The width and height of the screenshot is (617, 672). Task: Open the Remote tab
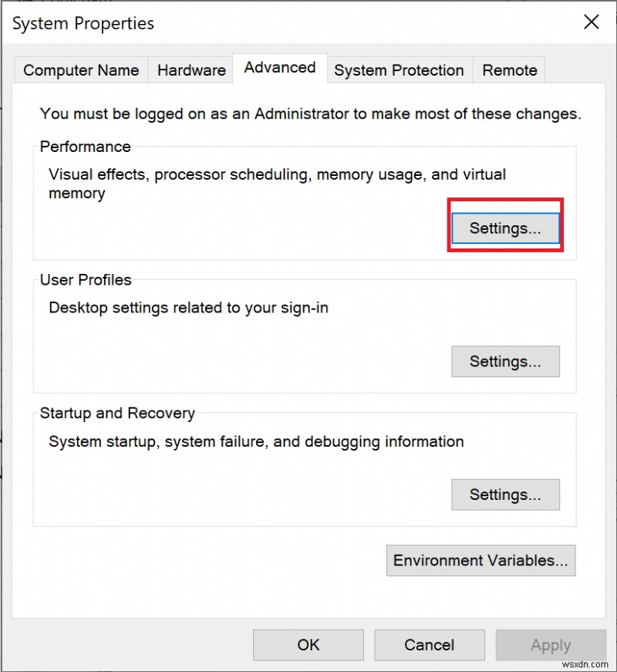509,69
